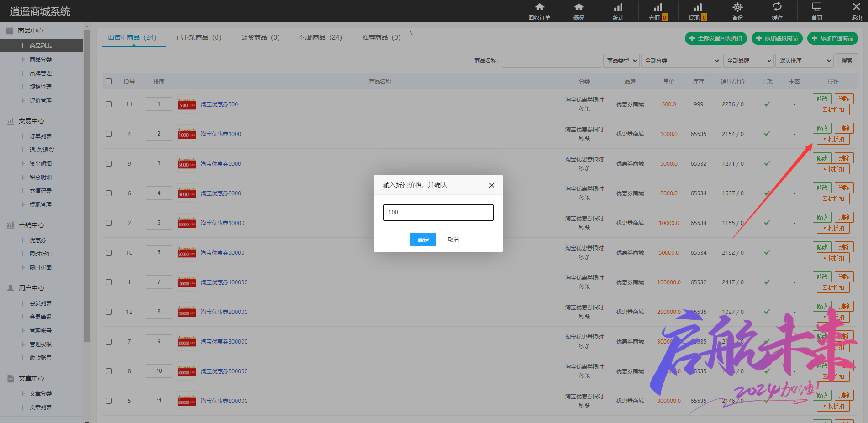Click 确定 in the discount dialog
The image size is (868, 423).
(423, 240)
